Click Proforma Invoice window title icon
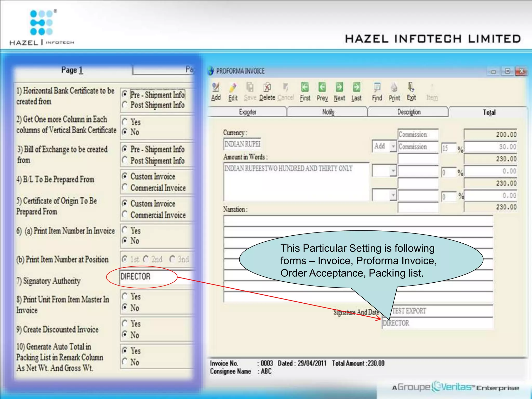This screenshot has height=399, width=532. click(x=211, y=71)
